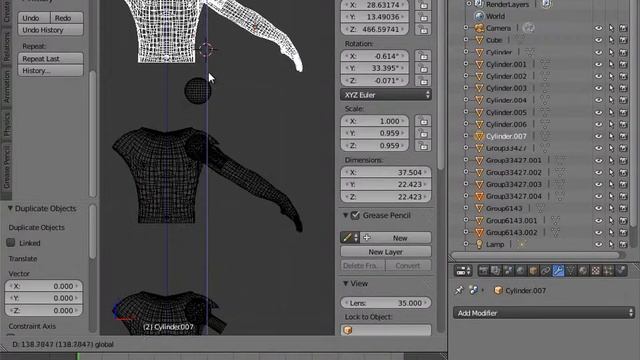Screen dimensions: 640x360
Task: Expand the Camera tree node in outliner
Action: pos(466,28)
